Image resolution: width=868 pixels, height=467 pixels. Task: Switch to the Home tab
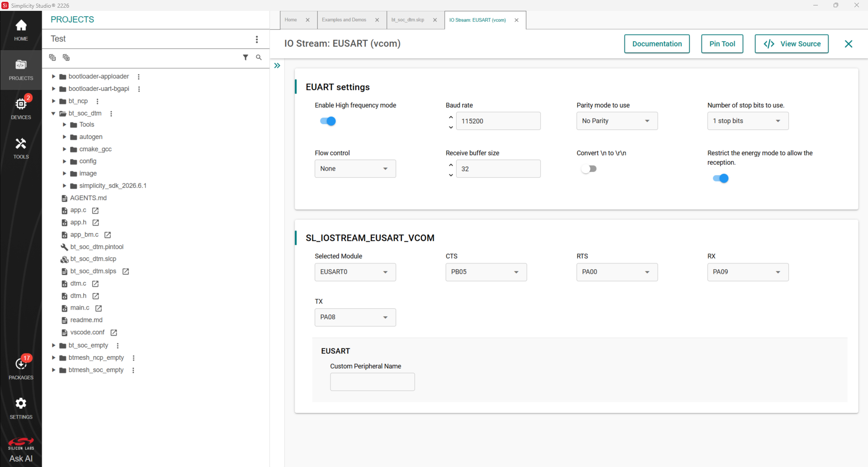(x=291, y=20)
